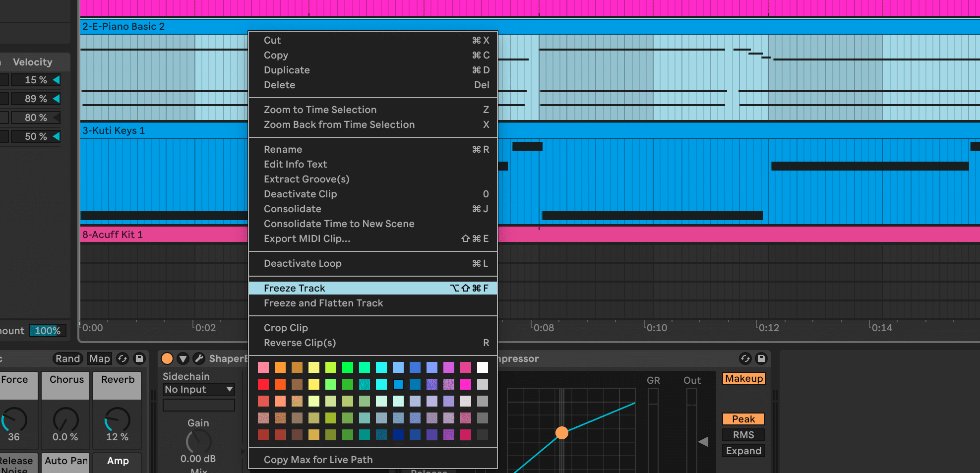The width and height of the screenshot is (980, 473).
Task: Toggle the orange ShaperBox device activator
Action: pos(167,358)
